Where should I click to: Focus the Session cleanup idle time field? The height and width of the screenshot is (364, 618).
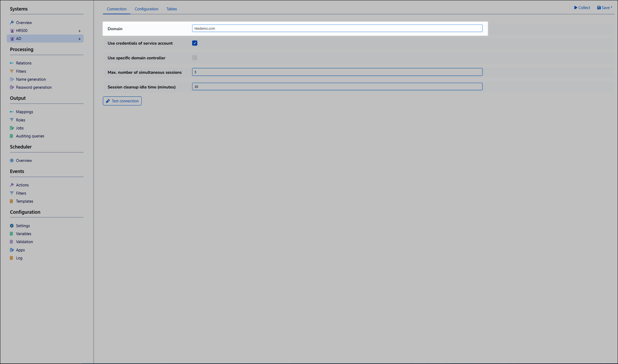337,87
